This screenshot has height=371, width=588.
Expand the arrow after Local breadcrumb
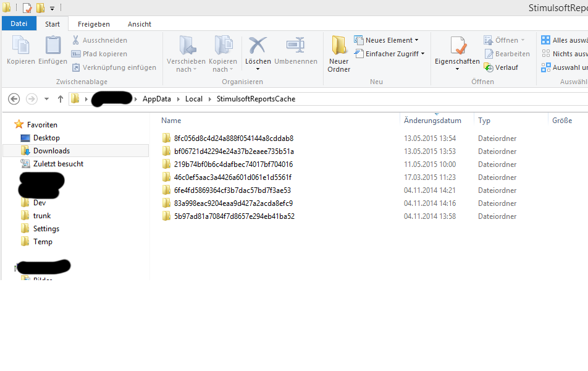coord(209,99)
